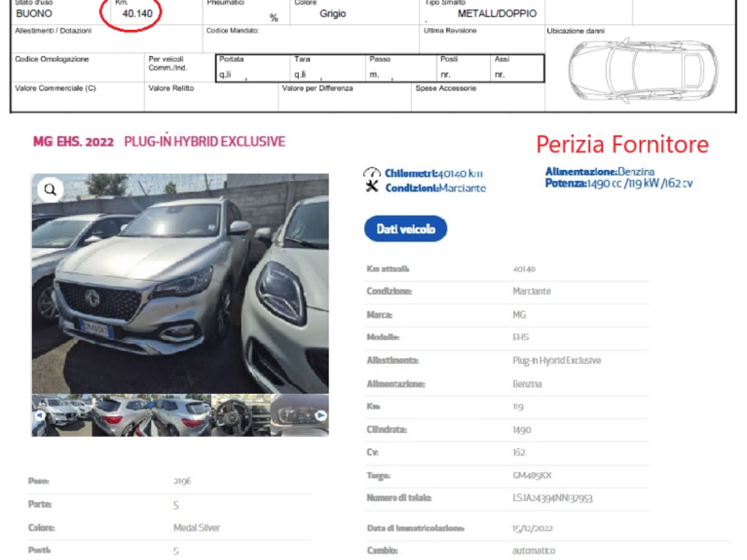Click the magnifier zoom icon on car photo
Viewport: 747px width, 560px height.
point(50,190)
